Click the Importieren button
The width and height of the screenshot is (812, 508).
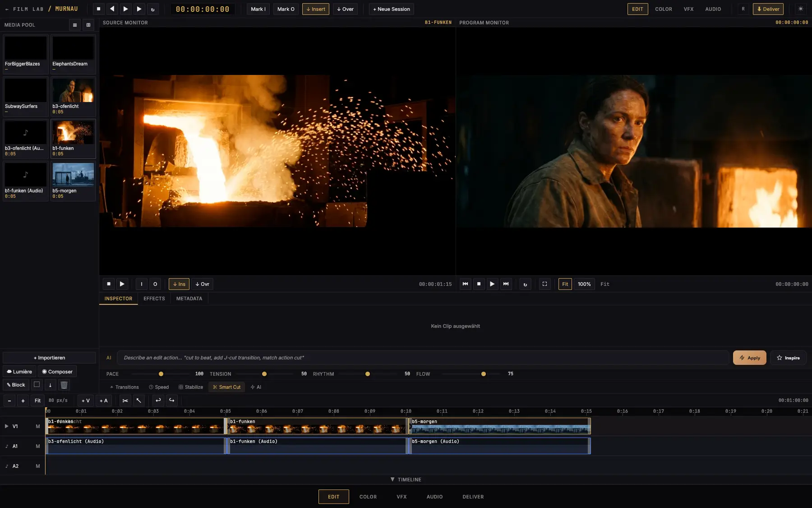pyautogui.click(x=49, y=358)
